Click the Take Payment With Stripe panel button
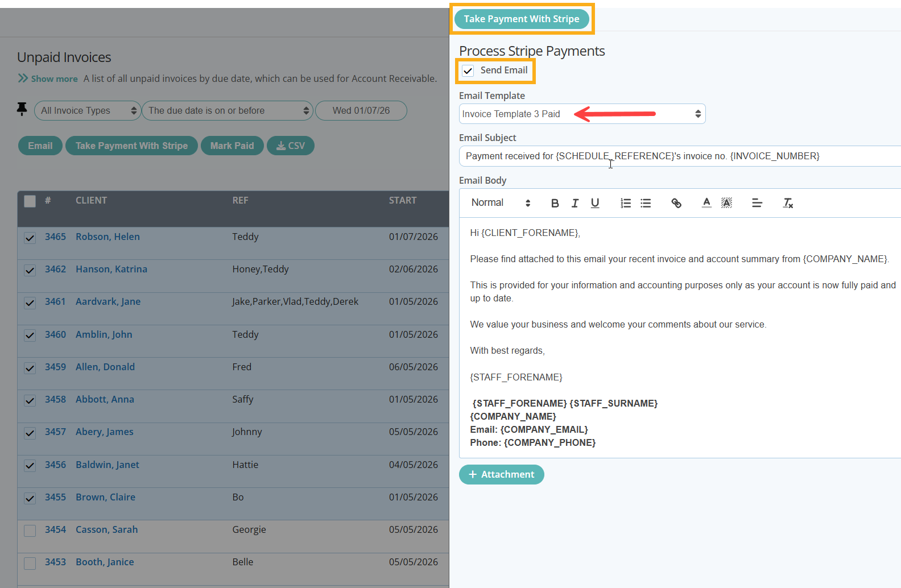 pos(522,19)
